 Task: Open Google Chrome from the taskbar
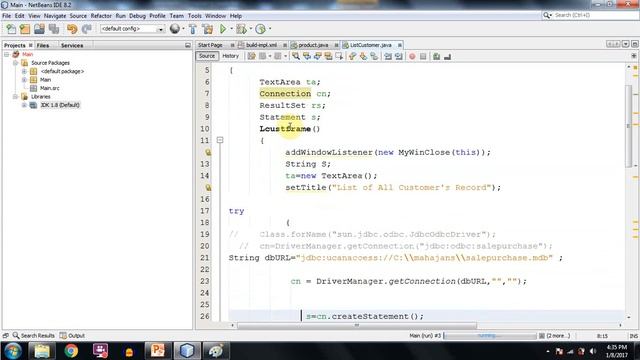pyautogui.click(x=71, y=351)
